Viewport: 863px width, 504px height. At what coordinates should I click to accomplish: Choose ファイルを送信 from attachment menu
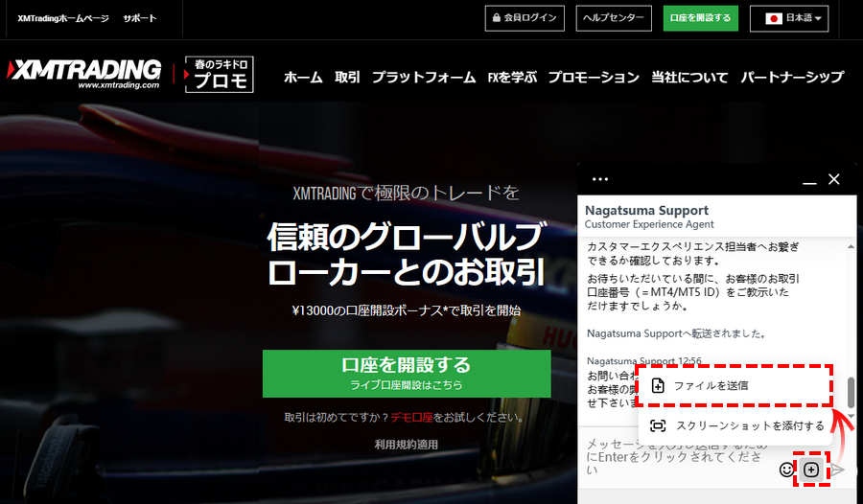click(734, 386)
